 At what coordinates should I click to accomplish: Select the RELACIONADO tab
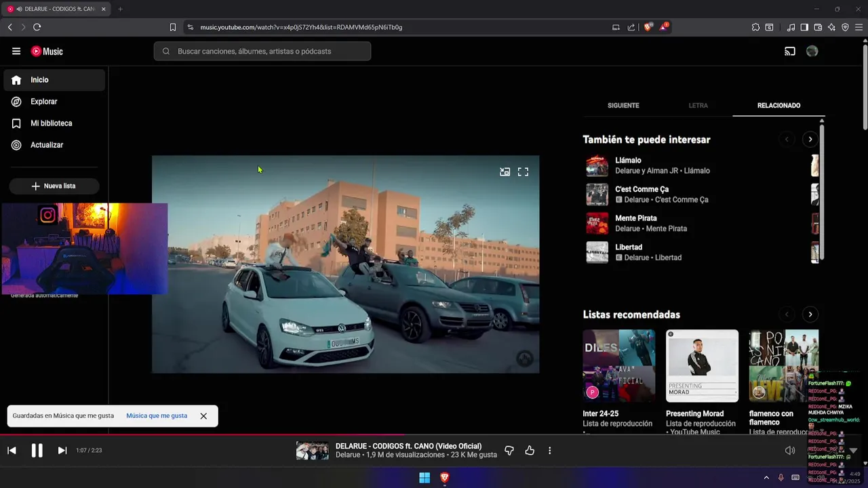[778, 106]
